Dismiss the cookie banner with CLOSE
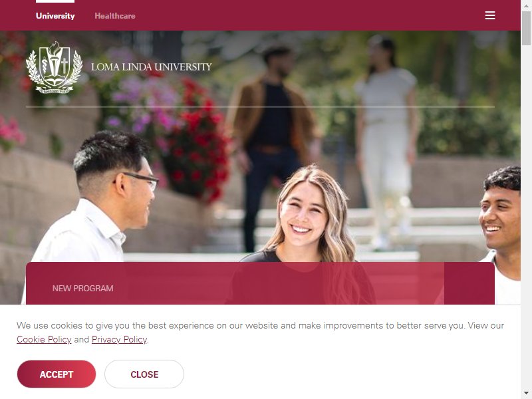 (x=144, y=374)
